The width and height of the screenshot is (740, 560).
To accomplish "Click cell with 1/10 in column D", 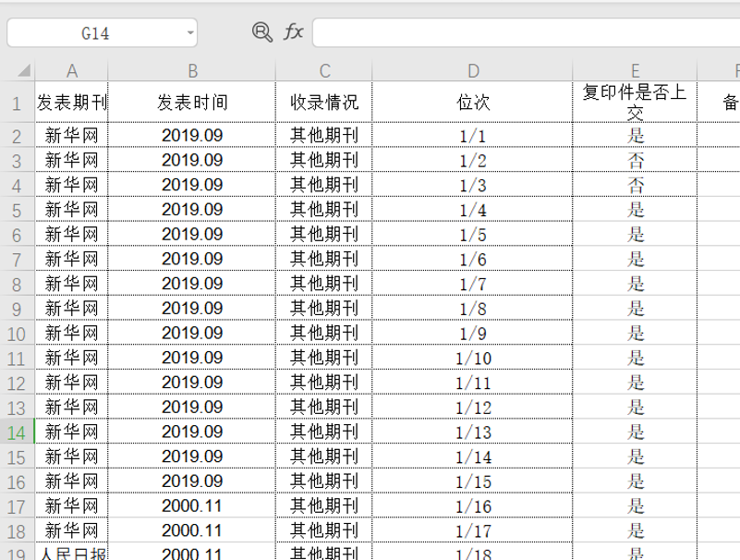I will click(x=473, y=358).
